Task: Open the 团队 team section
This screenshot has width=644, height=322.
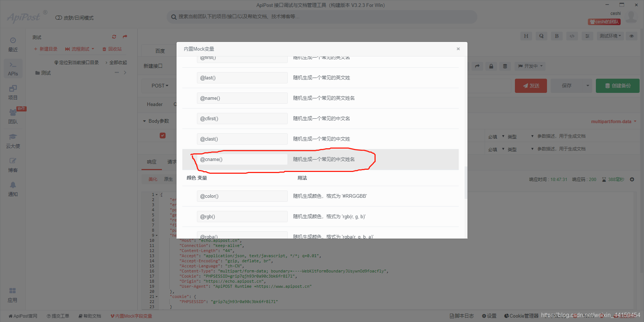Action: 13,117
